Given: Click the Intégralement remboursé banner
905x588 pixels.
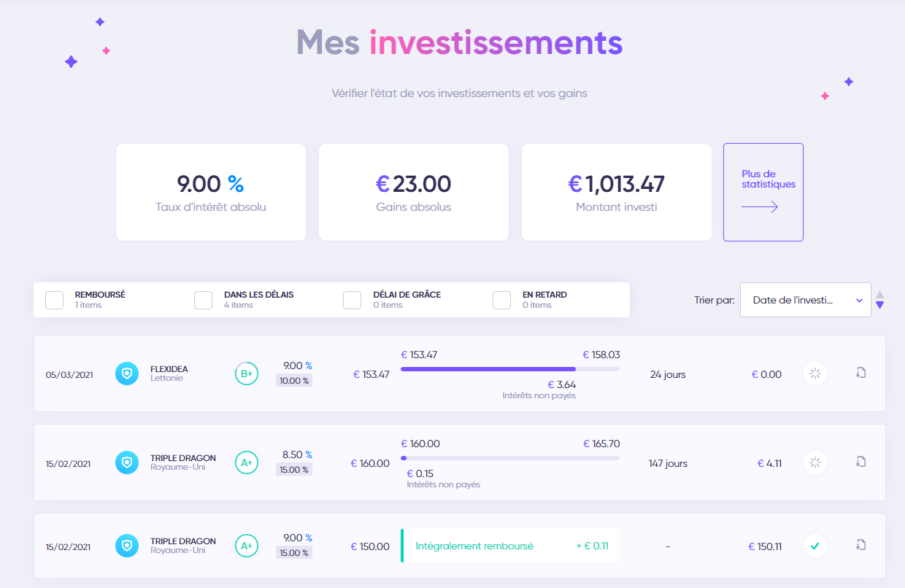Looking at the screenshot, I should pos(510,546).
